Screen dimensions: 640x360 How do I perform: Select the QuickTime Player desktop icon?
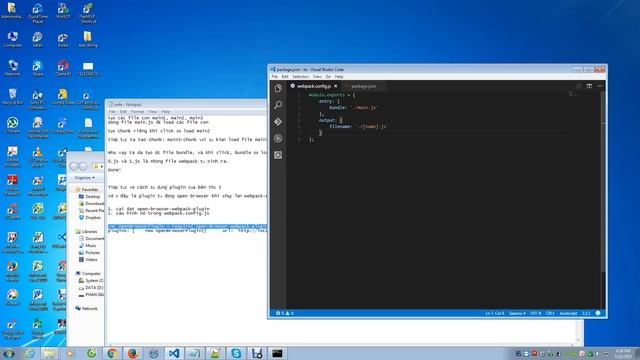[38, 13]
